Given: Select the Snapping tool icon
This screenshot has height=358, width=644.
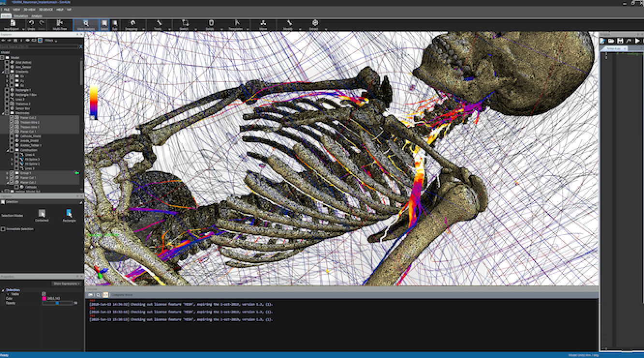Looking at the screenshot, I should click(132, 23).
